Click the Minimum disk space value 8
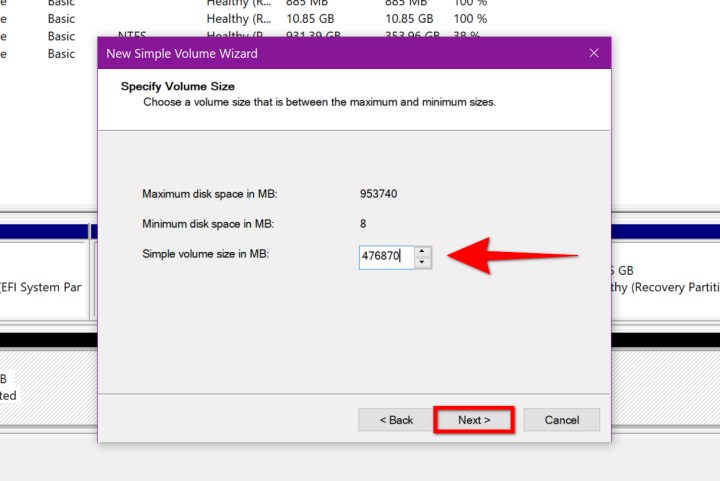Image resolution: width=720 pixels, height=481 pixels. tap(363, 224)
